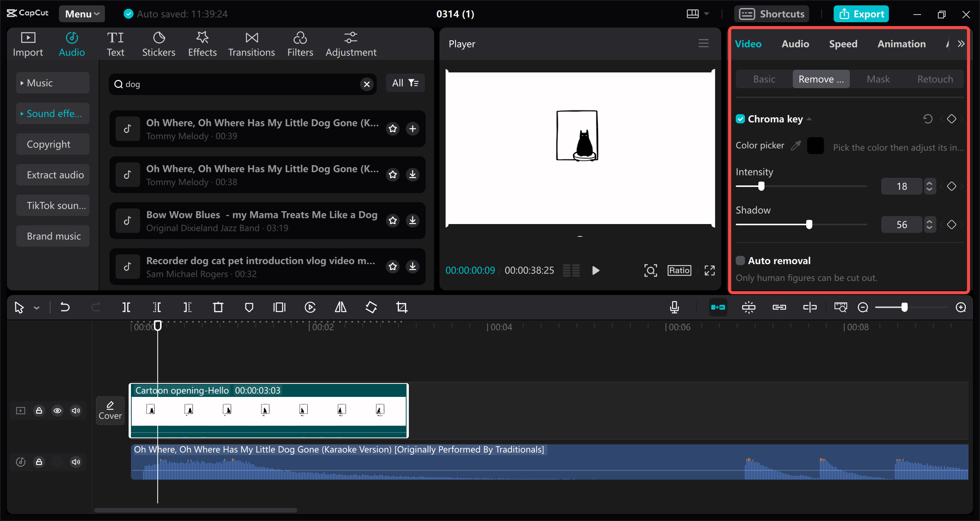Switch to the Audio tab in the right panel
Screen dimensions: 980x521
point(795,44)
